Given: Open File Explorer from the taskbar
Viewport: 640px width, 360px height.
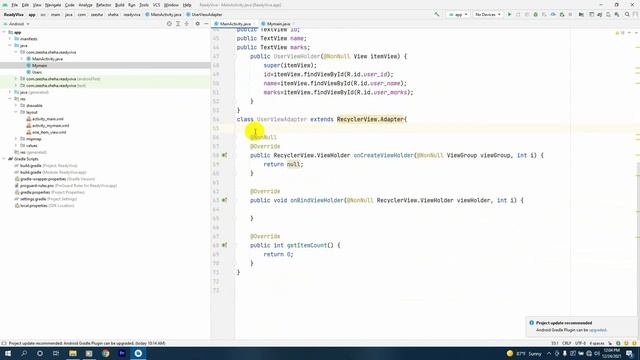Looking at the screenshot, I should [73, 353].
